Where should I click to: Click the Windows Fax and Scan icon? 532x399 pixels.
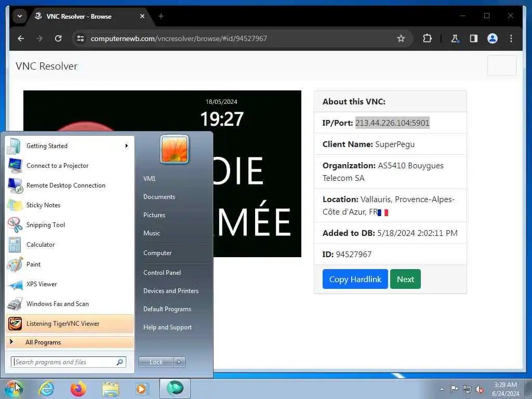tap(15, 304)
